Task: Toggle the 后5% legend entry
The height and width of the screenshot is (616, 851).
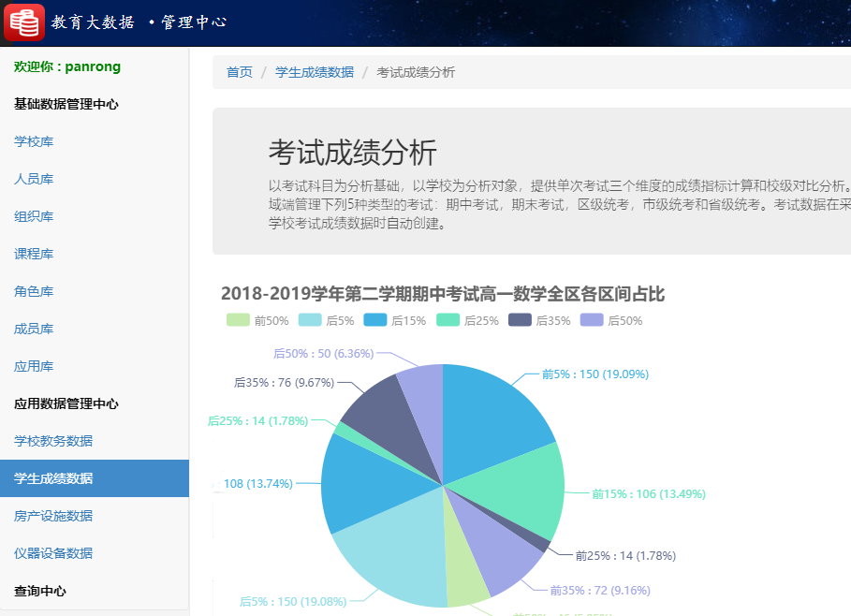Action: tap(326, 319)
